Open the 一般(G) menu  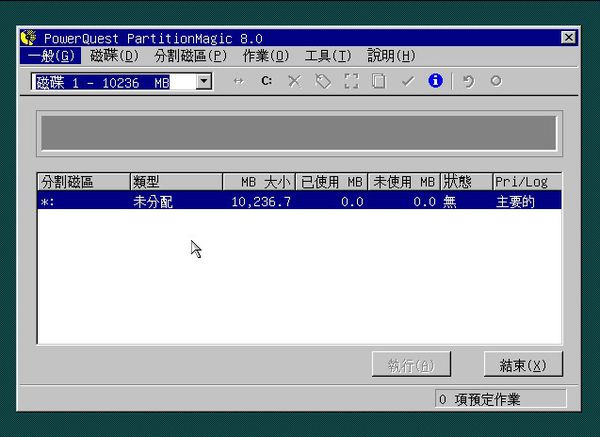tap(51, 56)
